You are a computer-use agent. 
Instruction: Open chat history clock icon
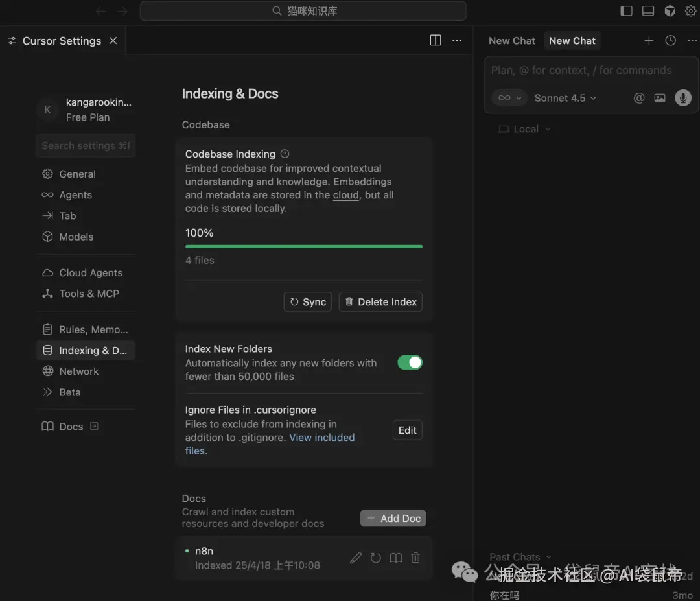671,40
